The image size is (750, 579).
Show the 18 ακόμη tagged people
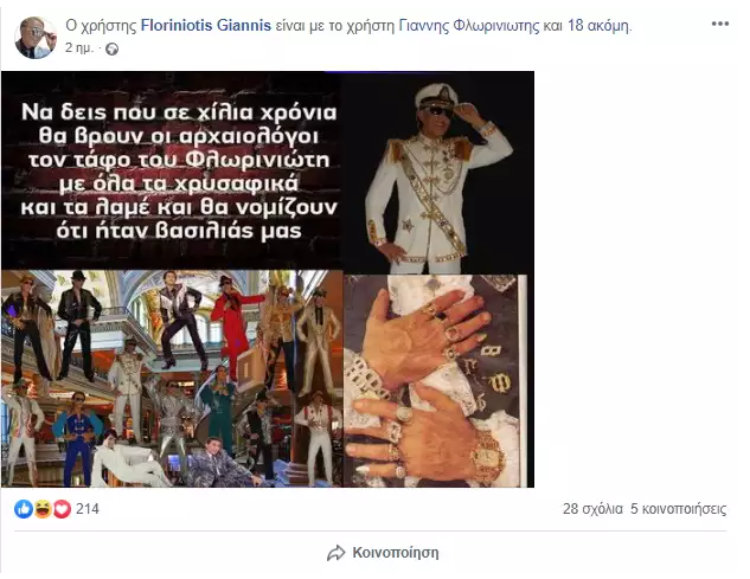599,25
